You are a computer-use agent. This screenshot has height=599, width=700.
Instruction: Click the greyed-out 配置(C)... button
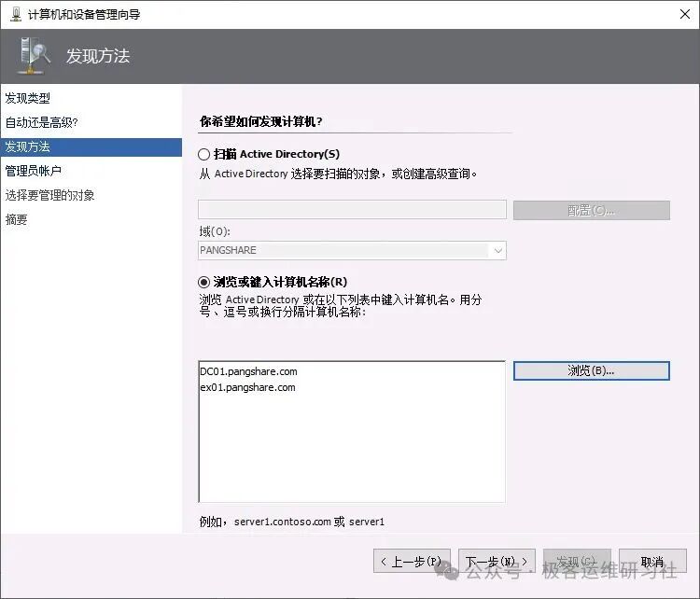coord(591,210)
